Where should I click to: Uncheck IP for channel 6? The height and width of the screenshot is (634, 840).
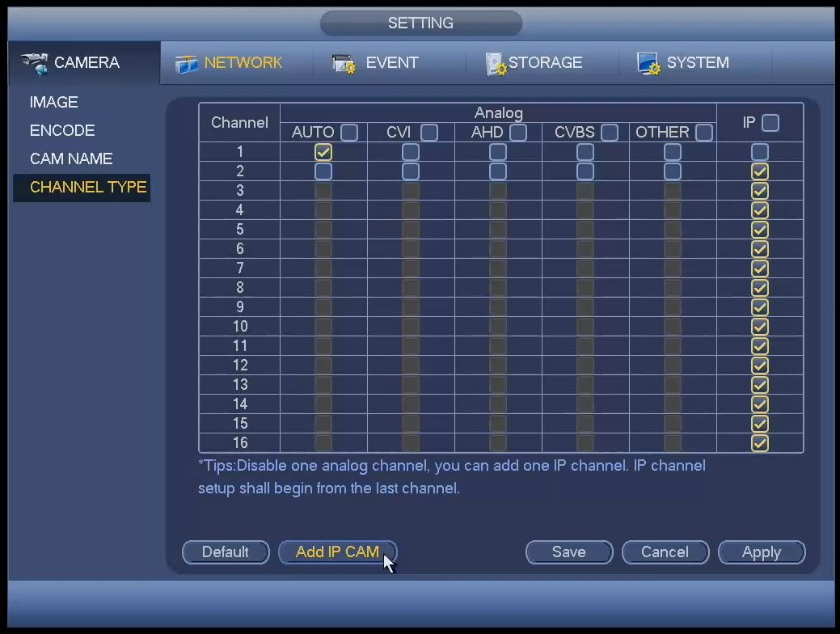[760, 249]
